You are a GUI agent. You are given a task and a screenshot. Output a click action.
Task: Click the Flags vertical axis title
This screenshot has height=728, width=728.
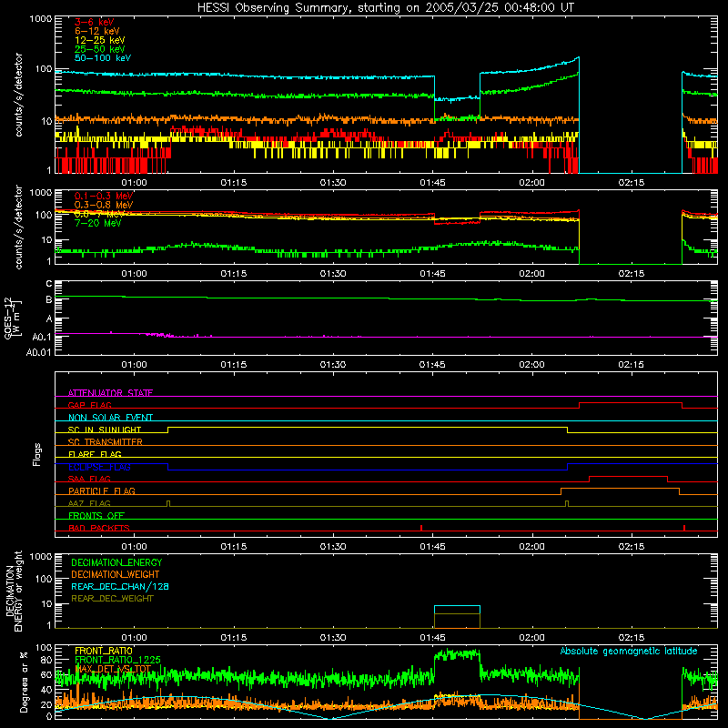tap(36, 454)
